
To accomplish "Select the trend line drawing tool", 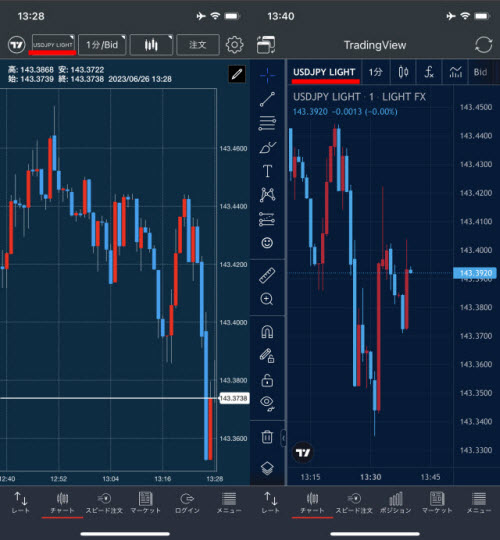I will pyautogui.click(x=267, y=99).
